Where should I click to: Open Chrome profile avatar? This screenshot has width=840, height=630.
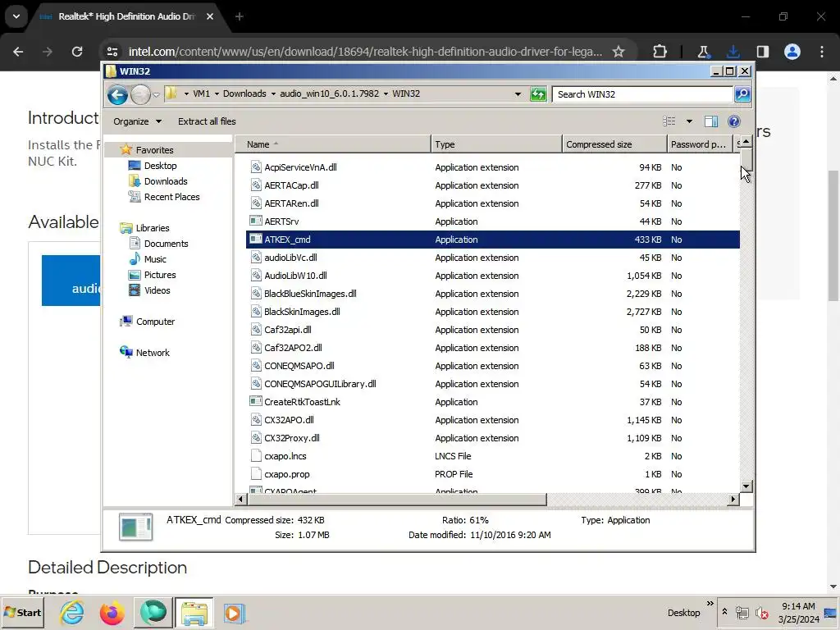pyautogui.click(x=792, y=52)
